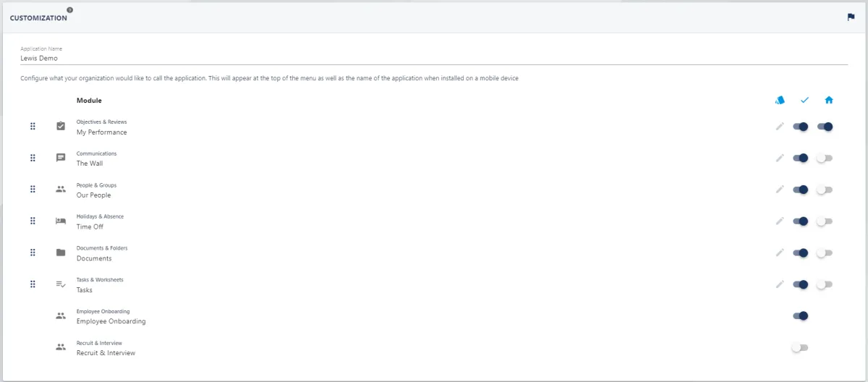Grab the drag handle for Tasks
The image size is (868, 382).
(x=33, y=284)
